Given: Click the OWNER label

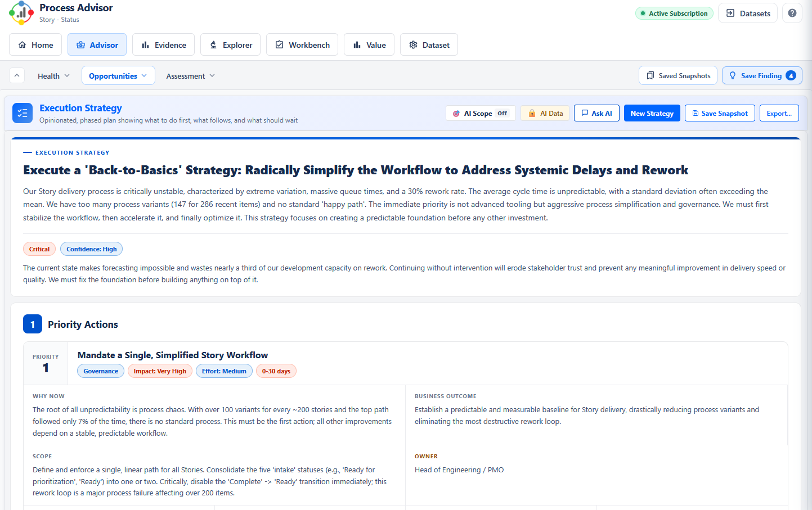Looking at the screenshot, I should pyautogui.click(x=426, y=457).
